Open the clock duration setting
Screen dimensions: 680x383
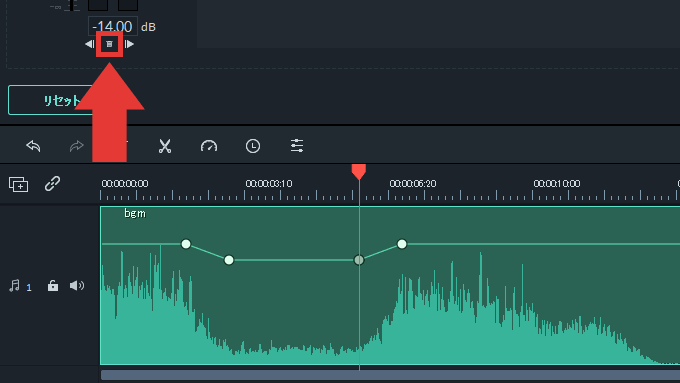click(253, 146)
